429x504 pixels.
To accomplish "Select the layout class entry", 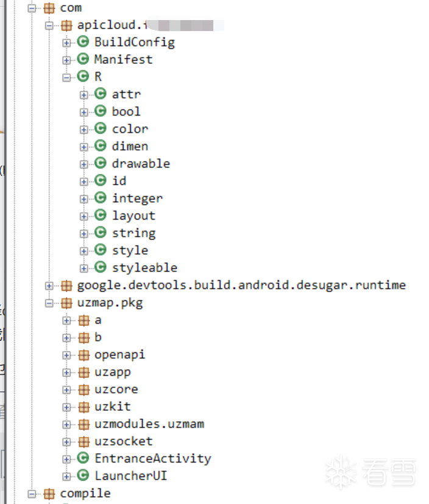I will tap(133, 215).
